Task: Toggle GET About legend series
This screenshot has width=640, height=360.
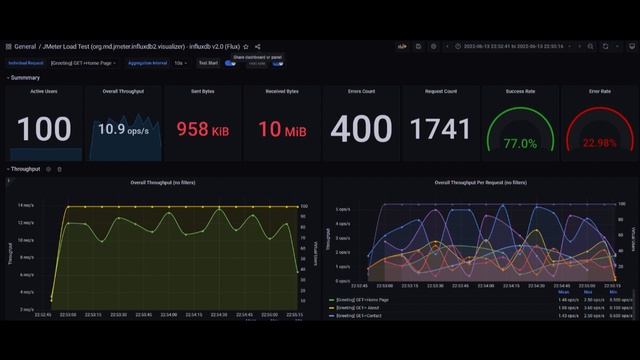Action: click(x=358, y=308)
